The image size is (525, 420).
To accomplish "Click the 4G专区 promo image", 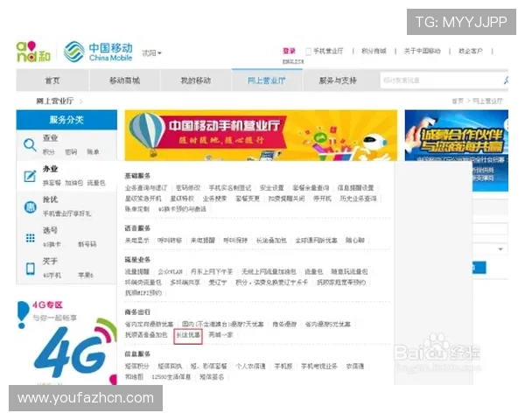I will pos(67,341).
